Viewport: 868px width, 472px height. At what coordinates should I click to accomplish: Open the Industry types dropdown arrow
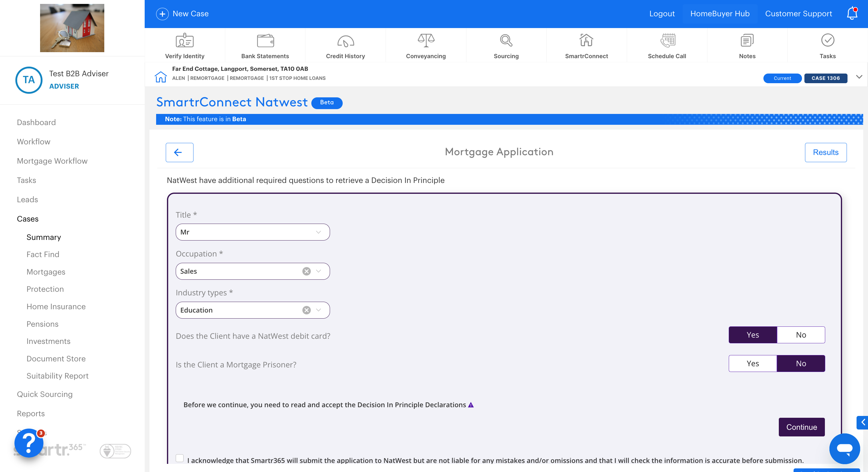(x=319, y=310)
